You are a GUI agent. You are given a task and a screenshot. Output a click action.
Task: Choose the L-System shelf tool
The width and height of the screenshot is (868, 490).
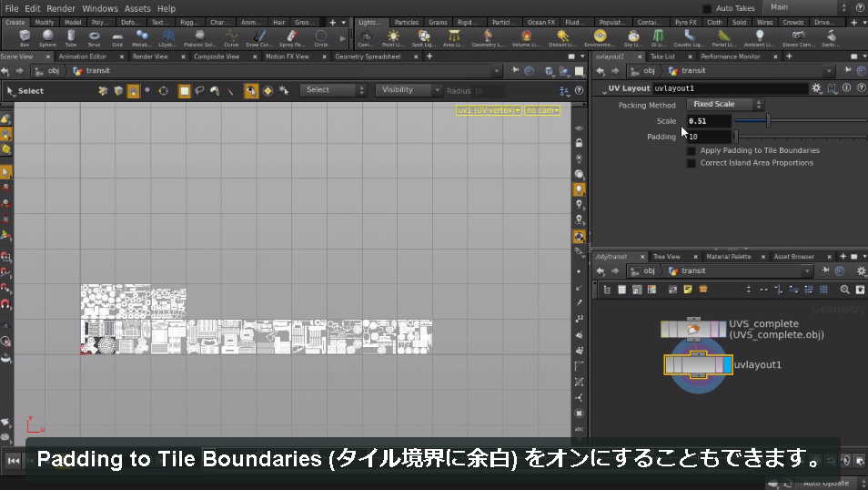167,38
